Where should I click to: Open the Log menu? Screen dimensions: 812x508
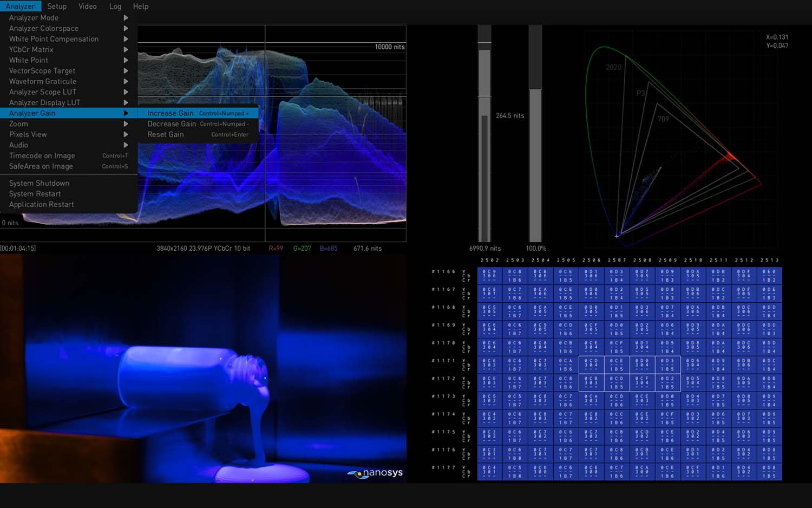115,6
